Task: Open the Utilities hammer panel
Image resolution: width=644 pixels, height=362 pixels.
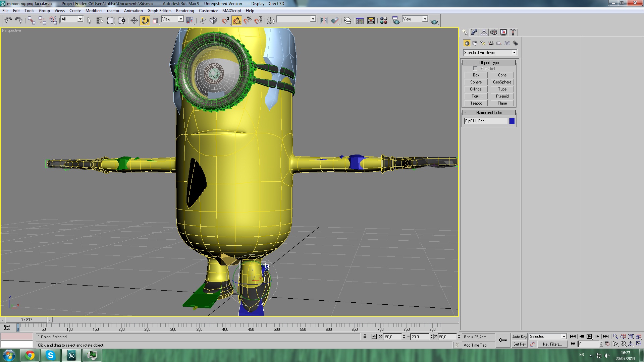Action: tap(513, 32)
